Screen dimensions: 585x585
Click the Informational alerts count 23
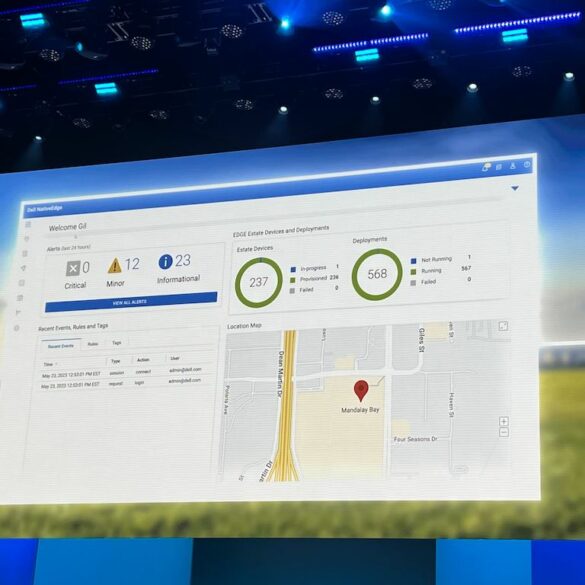click(183, 260)
